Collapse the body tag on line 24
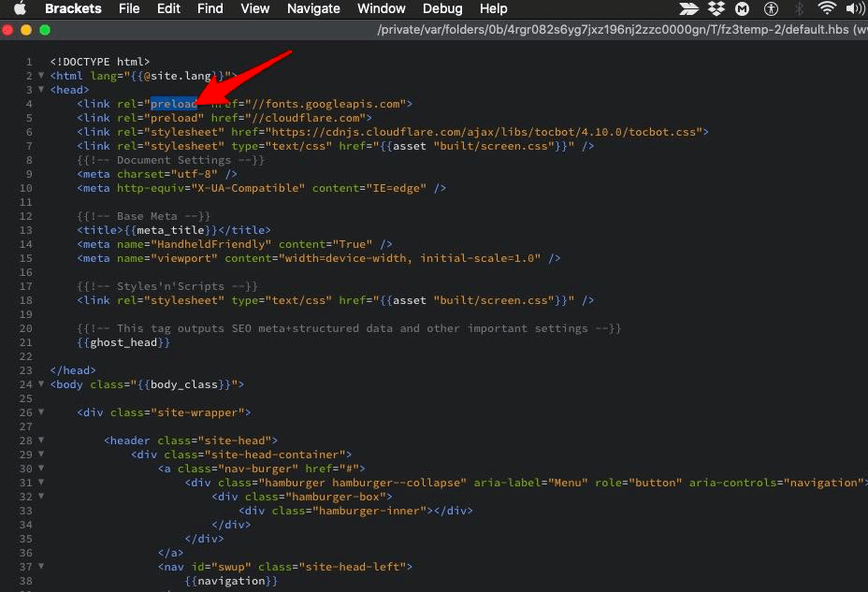 pyautogui.click(x=41, y=383)
